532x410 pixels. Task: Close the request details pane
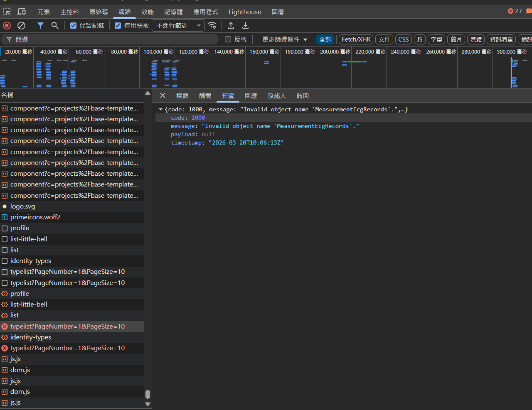click(163, 96)
